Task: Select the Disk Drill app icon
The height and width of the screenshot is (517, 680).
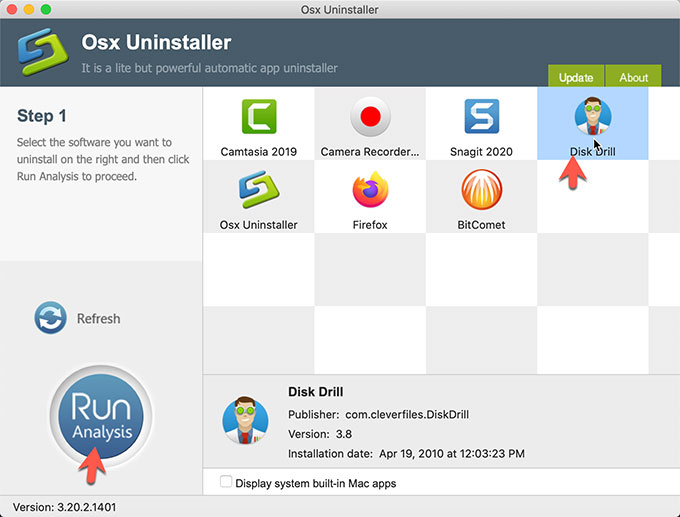Action: (x=593, y=116)
